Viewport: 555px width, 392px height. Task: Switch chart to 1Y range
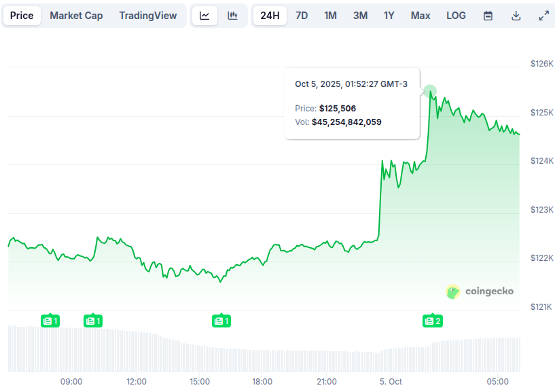click(x=389, y=16)
